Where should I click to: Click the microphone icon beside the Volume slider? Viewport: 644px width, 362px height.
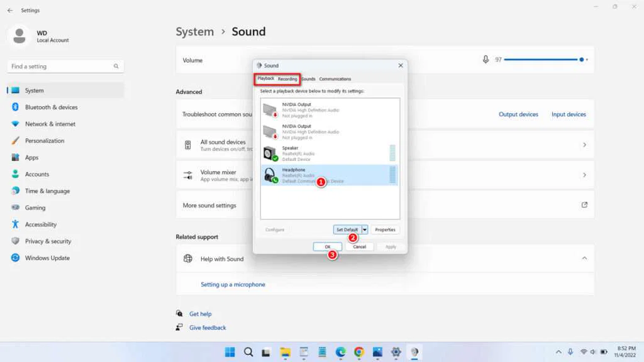coord(484,59)
